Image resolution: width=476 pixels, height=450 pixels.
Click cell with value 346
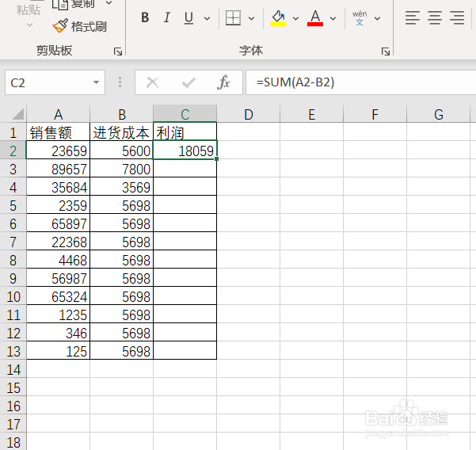pos(59,332)
